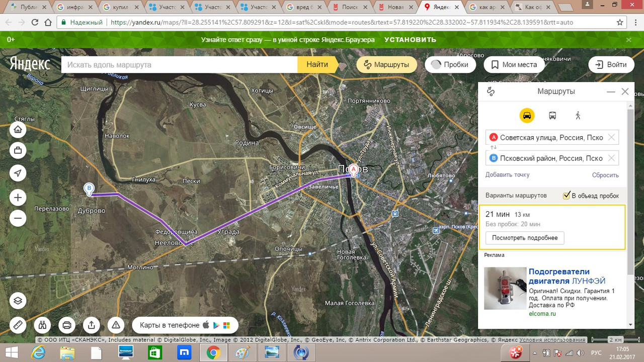This screenshot has height=362, width=644.
Task: Clear the Советская улица start point field
Action: pyautogui.click(x=611, y=137)
